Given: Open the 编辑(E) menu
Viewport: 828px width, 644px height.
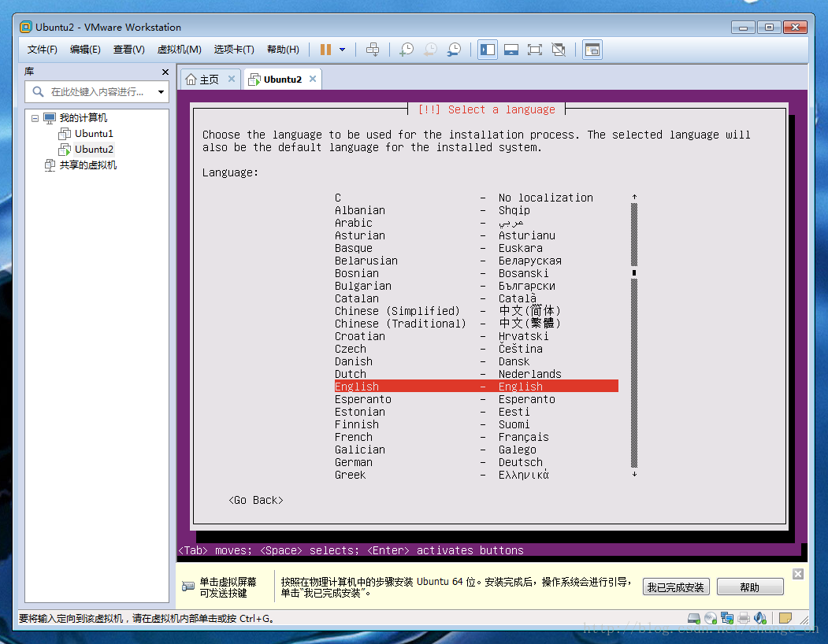Looking at the screenshot, I should (85, 50).
